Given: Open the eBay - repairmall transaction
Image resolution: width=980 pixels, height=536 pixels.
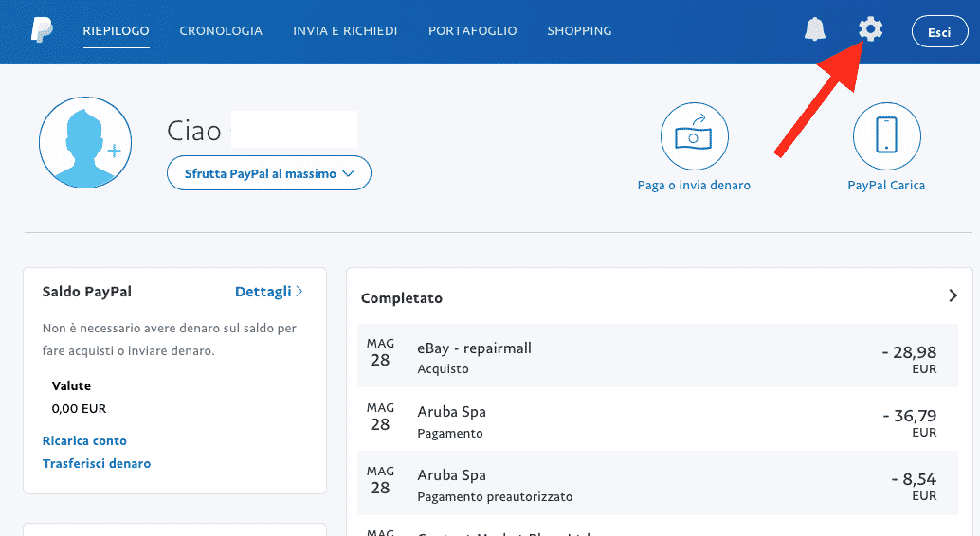Looking at the screenshot, I should coord(658,356).
